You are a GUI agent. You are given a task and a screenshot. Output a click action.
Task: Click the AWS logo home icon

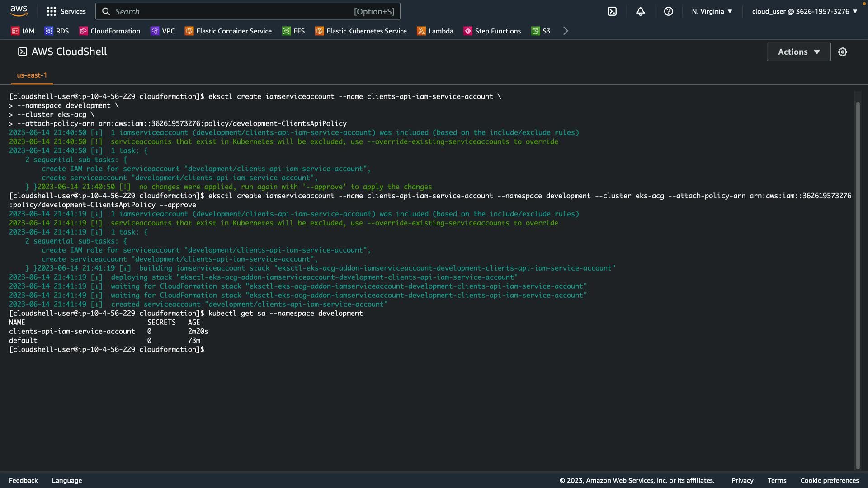[x=19, y=11]
